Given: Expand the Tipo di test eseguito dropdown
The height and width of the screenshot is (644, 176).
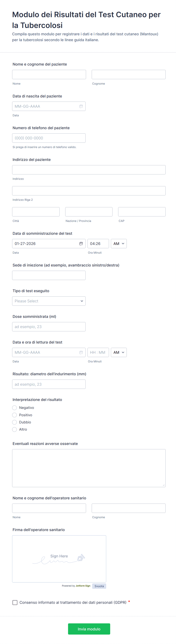Looking at the screenshot, I should 49,301.
